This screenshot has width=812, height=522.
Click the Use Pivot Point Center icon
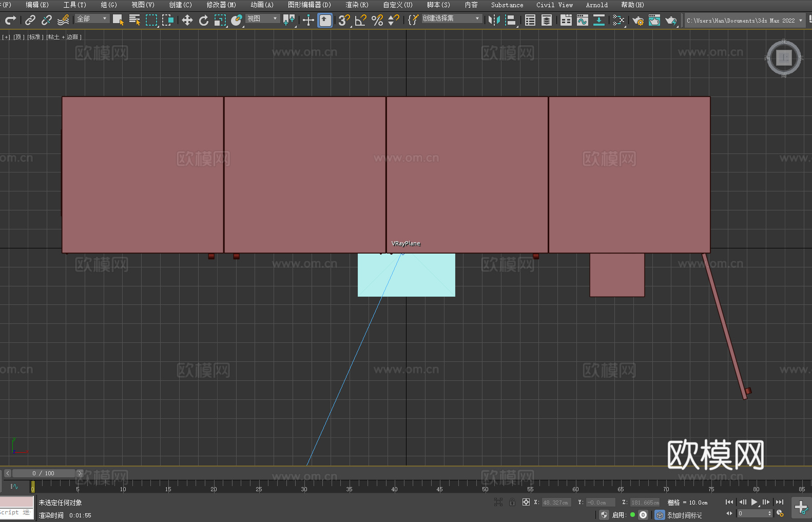tap(289, 20)
